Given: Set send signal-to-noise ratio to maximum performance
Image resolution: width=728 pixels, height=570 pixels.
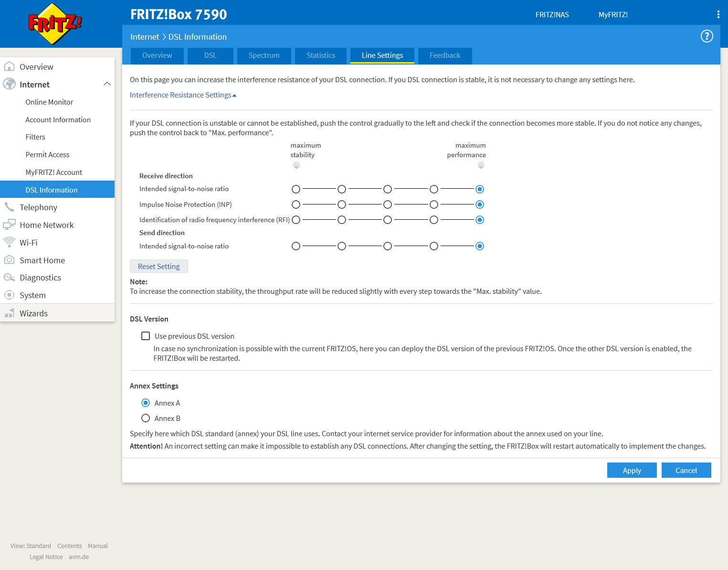Looking at the screenshot, I should click(480, 246).
